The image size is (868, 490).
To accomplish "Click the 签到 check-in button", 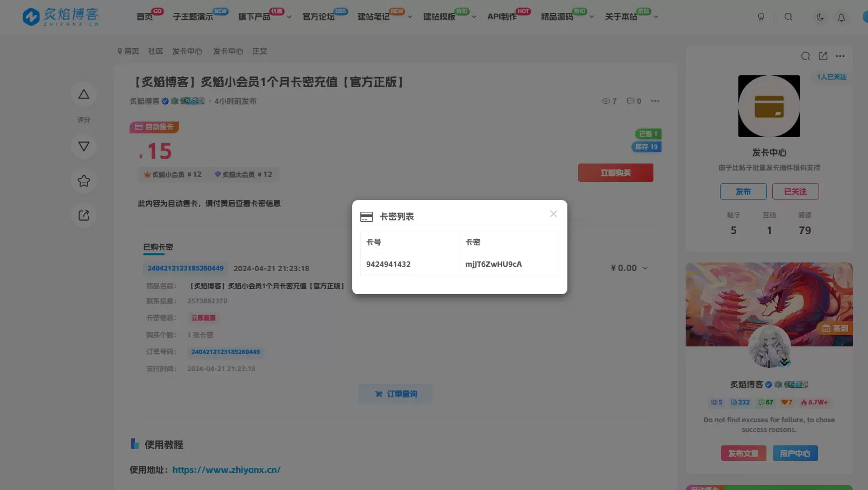I will (x=835, y=328).
